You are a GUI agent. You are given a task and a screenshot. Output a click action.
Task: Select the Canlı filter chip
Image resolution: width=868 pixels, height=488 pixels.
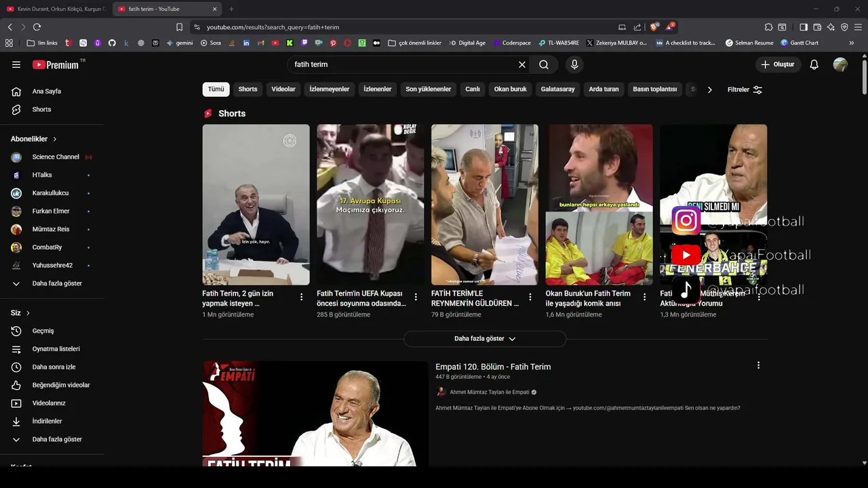[x=473, y=89]
